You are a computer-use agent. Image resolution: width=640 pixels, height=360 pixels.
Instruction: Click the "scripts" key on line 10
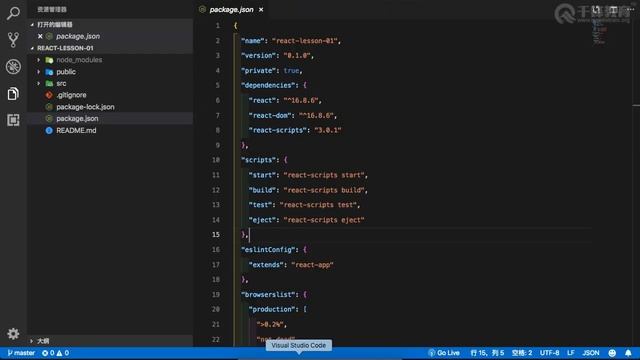coord(258,160)
